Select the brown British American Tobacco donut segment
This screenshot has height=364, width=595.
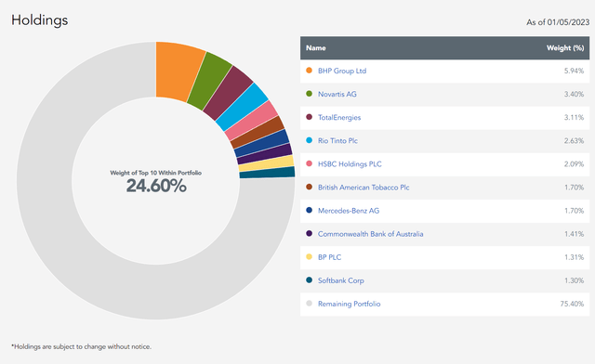(258, 132)
